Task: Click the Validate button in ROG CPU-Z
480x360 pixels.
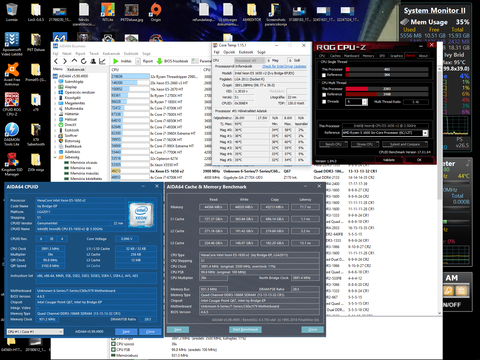Action: 389,160
